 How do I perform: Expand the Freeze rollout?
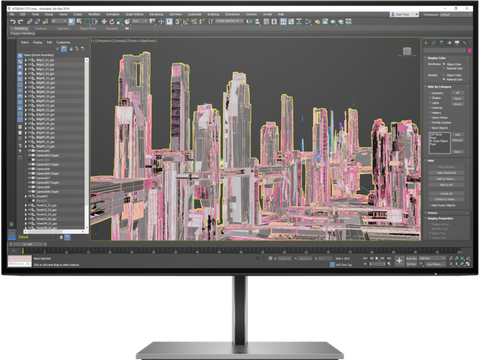[x=432, y=213]
